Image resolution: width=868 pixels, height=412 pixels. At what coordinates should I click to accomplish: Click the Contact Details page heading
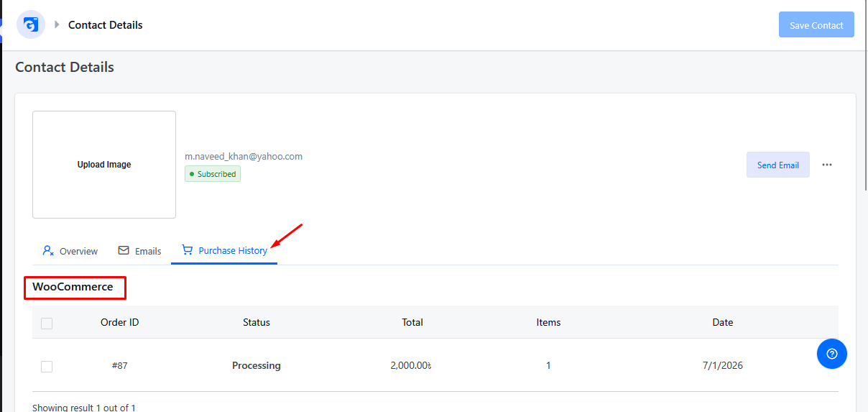pos(65,68)
